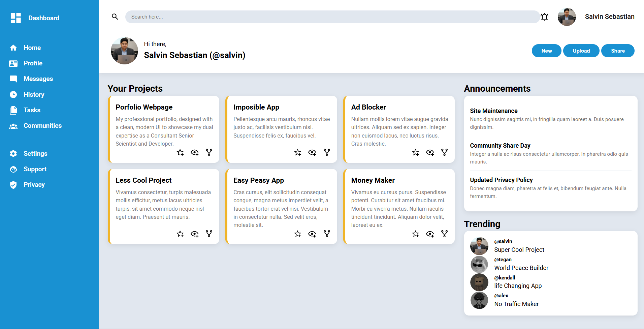Star the Easy Peasy App project
Viewport: 644px width, 329px height.
tap(298, 234)
